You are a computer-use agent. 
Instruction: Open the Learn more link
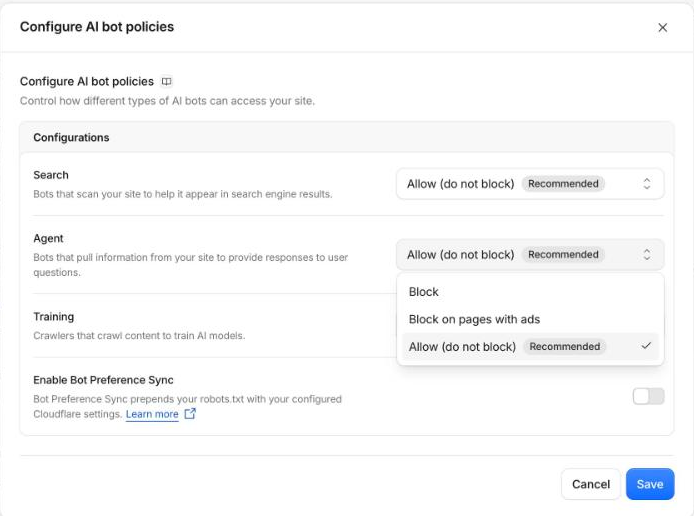coord(152,414)
